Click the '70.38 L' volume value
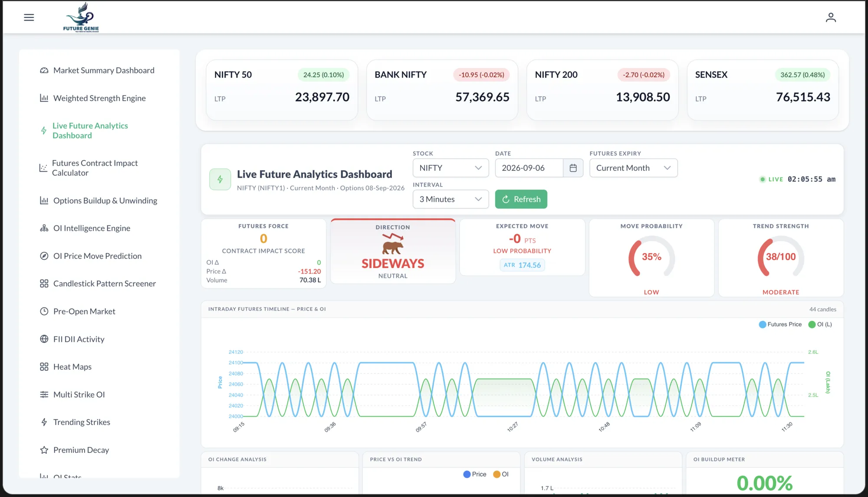This screenshot has height=497, width=868. (310, 280)
